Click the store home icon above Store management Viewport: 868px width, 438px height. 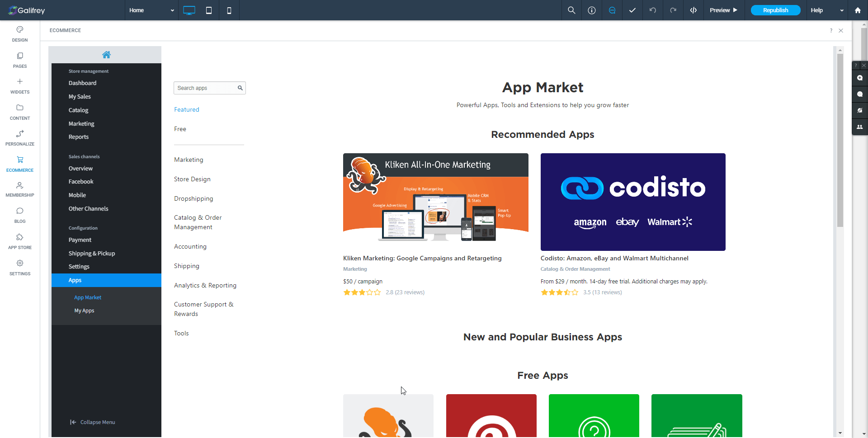click(x=106, y=55)
